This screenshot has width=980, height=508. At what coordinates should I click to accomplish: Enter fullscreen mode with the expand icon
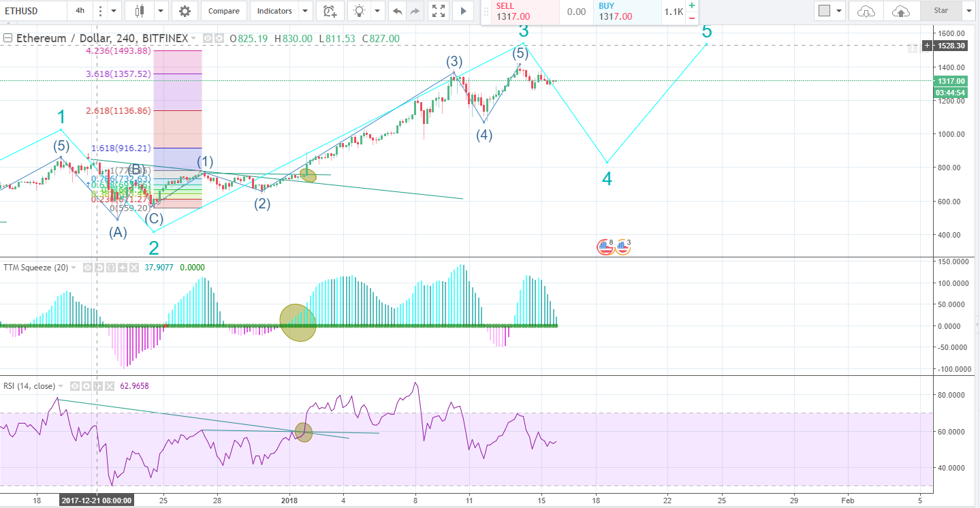438,11
